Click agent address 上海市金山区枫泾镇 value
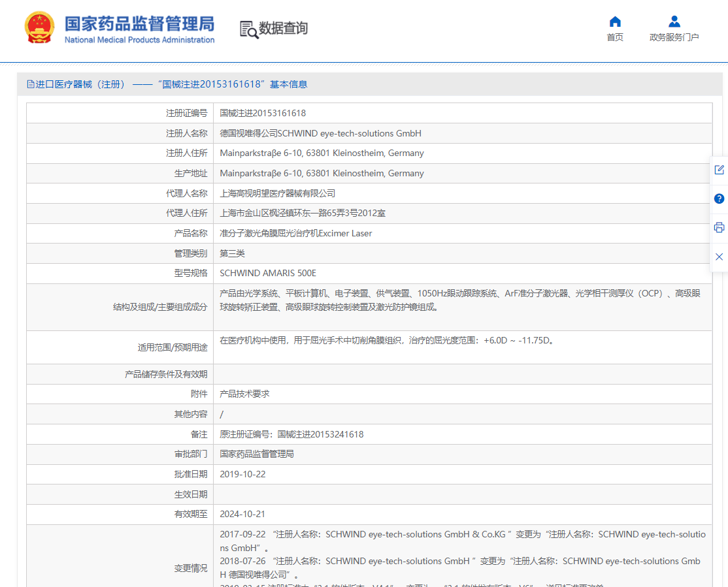Image resolution: width=728 pixels, height=587 pixels. pos(303,213)
